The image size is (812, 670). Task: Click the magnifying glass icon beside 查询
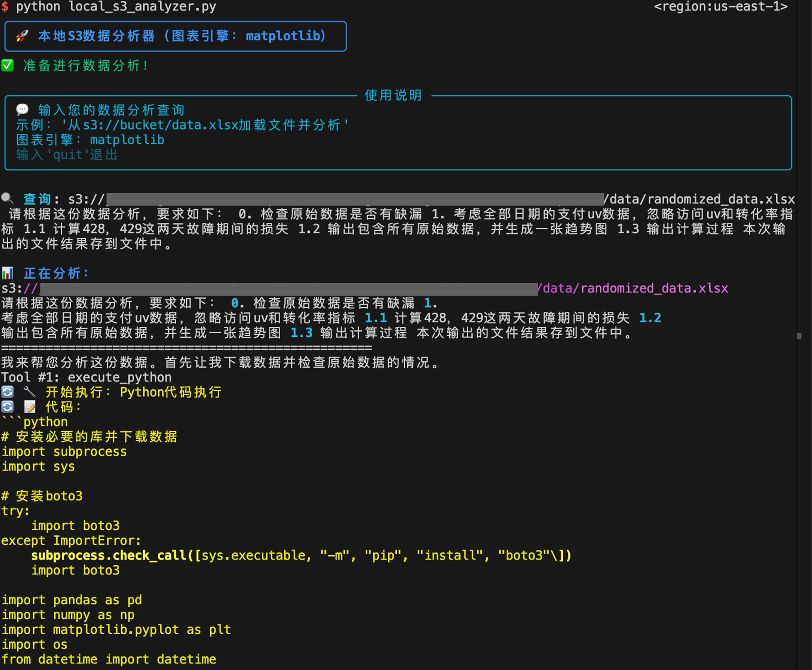(7, 199)
